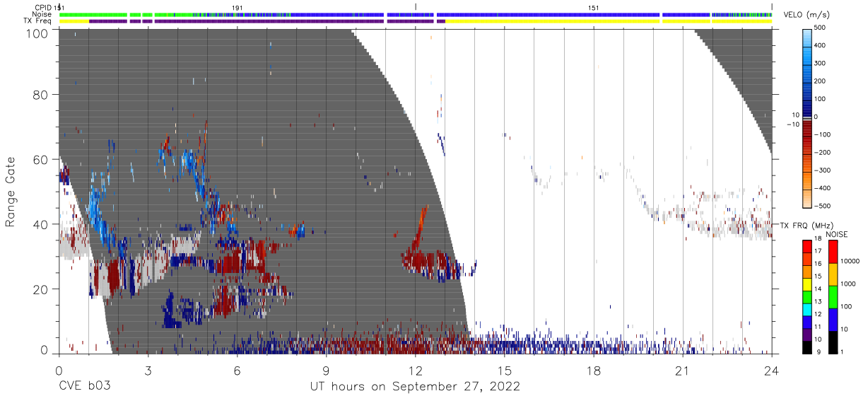Click the y-axis tick label '20'
Screen dimensions: 868x401
[41, 289]
